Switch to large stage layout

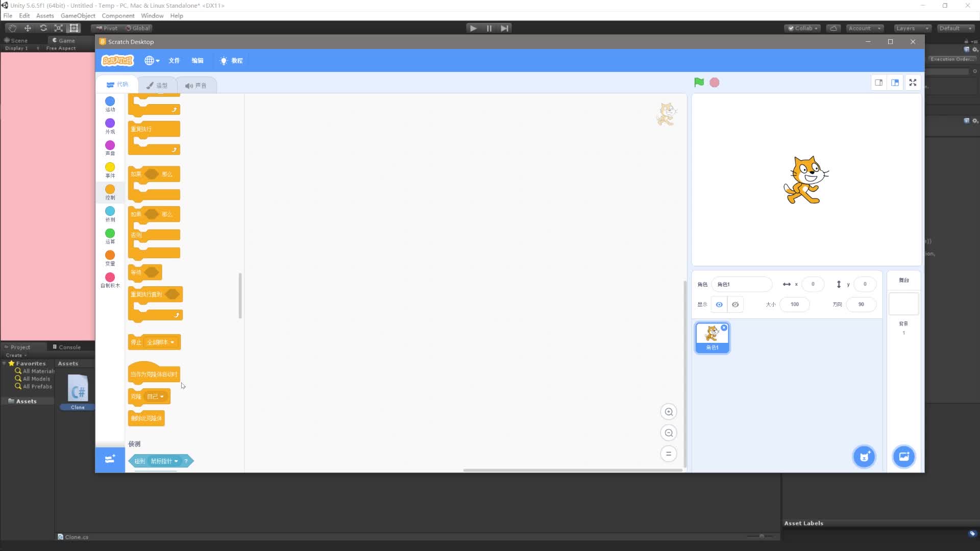click(895, 83)
